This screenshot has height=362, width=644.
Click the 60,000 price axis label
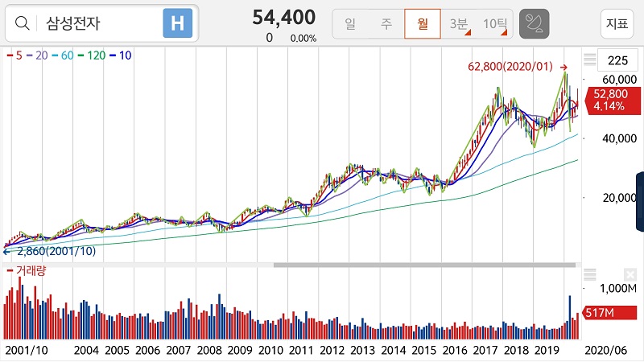pyautogui.click(x=619, y=79)
